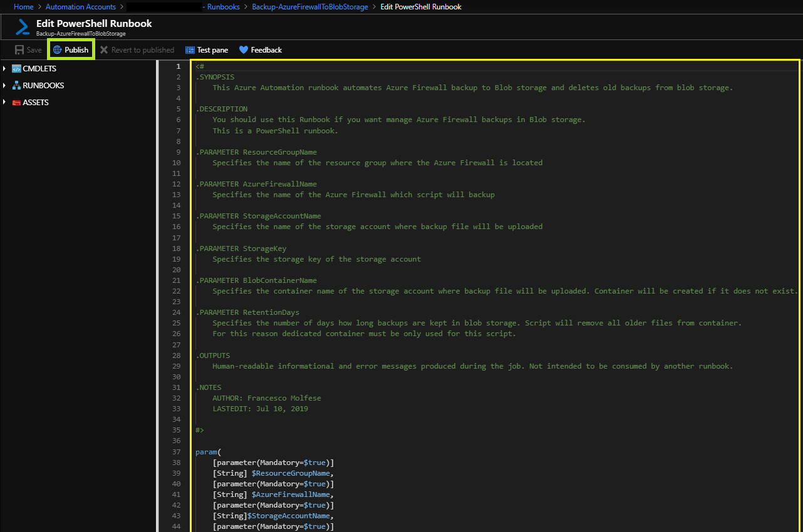This screenshot has height=532, width=803.
Task: Click 'This is a PowerShell runbook.' line
Action: click(275, 131)
